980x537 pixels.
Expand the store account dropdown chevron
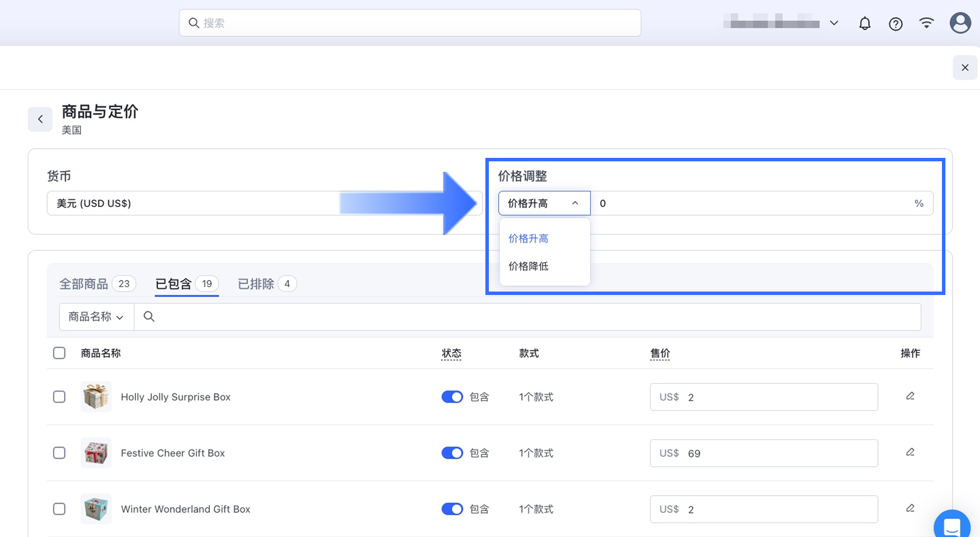click(x=834, y=23)
